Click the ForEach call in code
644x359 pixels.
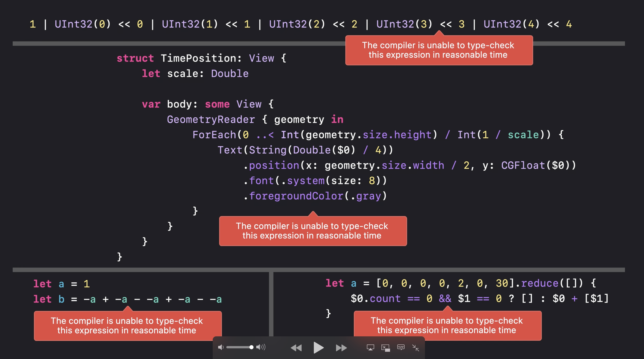point(214,135)
